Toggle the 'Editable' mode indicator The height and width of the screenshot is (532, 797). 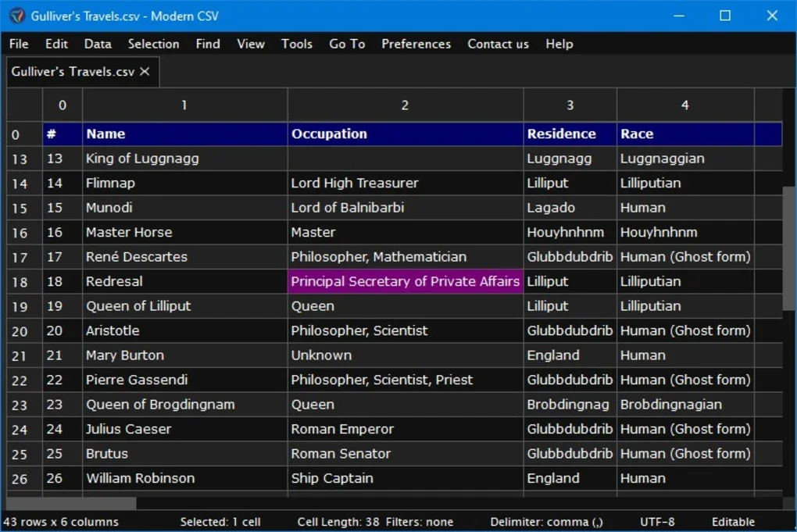pos(731,521)
